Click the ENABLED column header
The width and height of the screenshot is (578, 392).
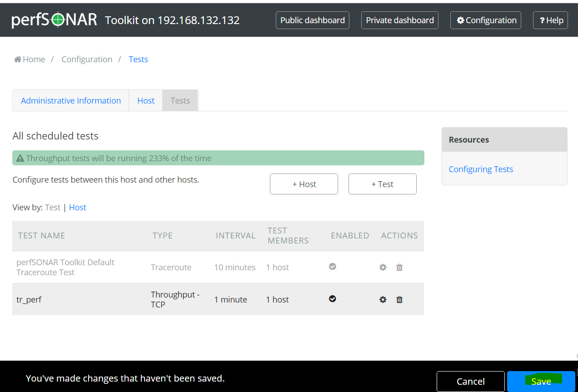(350, 235)
